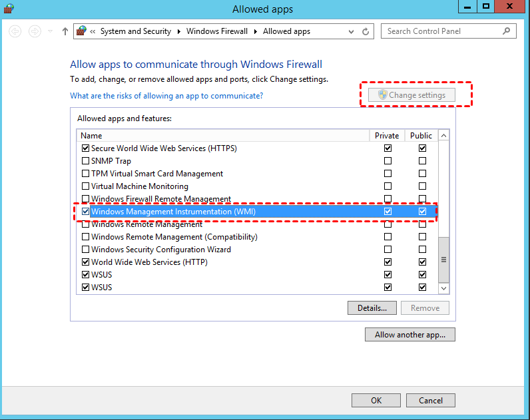
Task: Select Windows Firewall Remote Management row text
Action: pyautogui.click(x=161, y=198)
